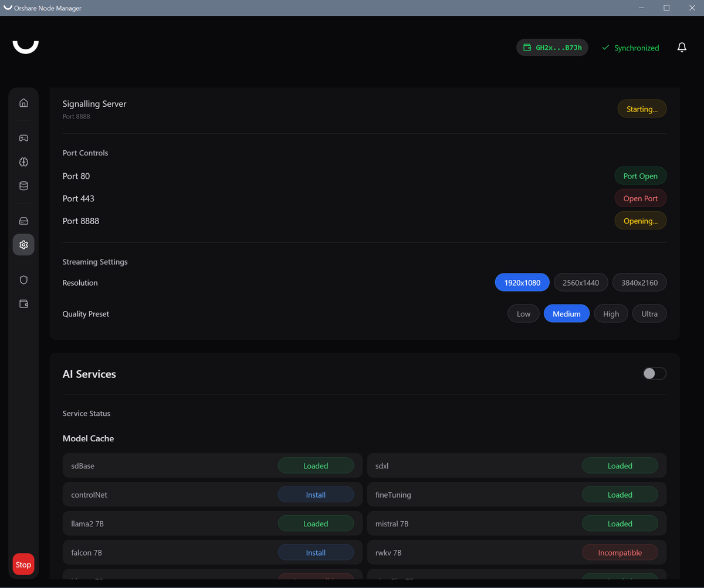Viewport: 704px width, 588px height.
Task: Click Open Port for Port 443
Action: 641,198
